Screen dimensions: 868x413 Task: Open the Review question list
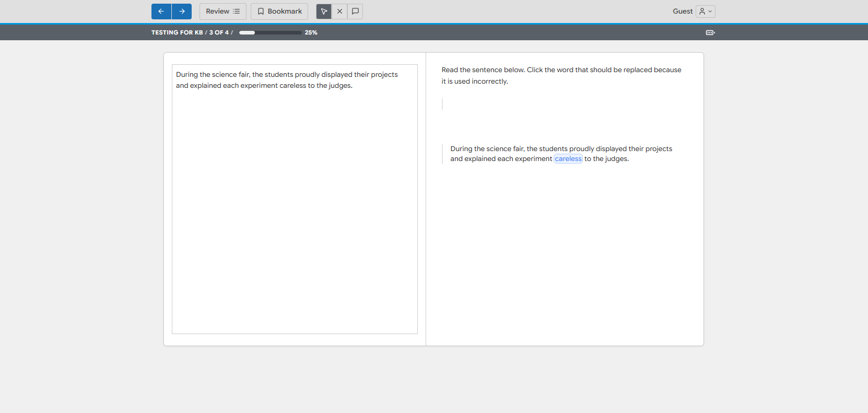tap(223, 12)
